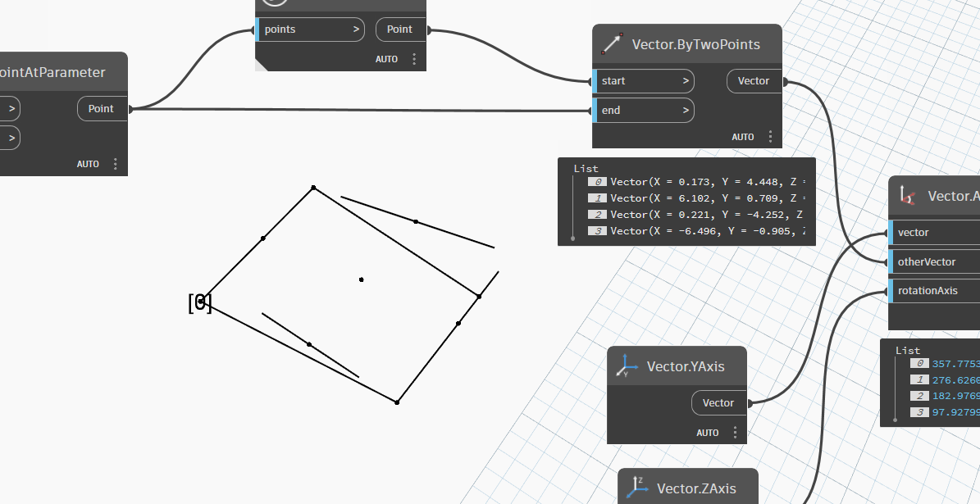Select the PointAtParameter node title
Screen dimensions: 980x504
(x=52, y=72)
